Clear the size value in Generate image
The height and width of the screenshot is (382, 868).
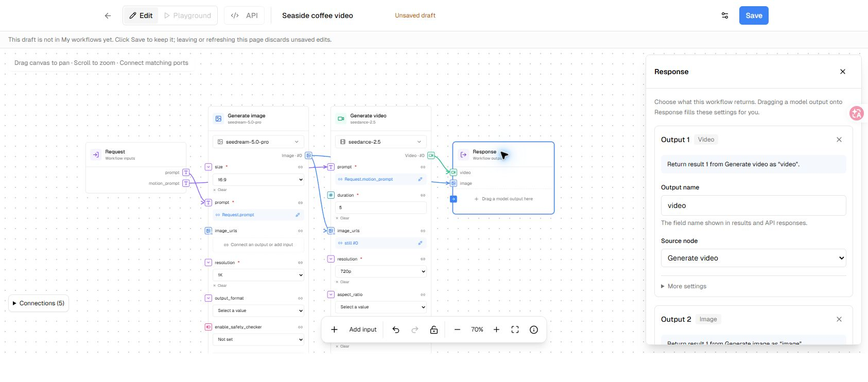point(220,190)
